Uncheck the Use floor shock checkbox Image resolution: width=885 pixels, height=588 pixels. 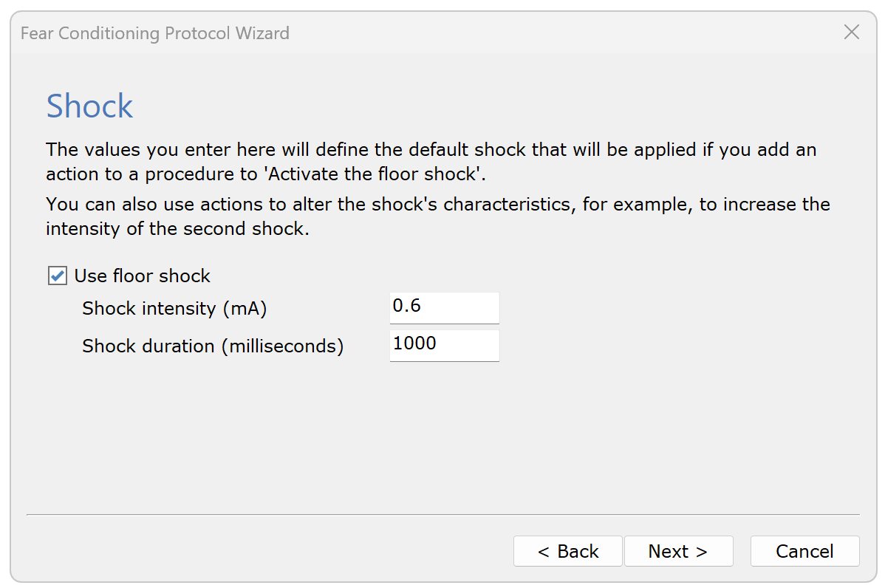click(58, 276)
